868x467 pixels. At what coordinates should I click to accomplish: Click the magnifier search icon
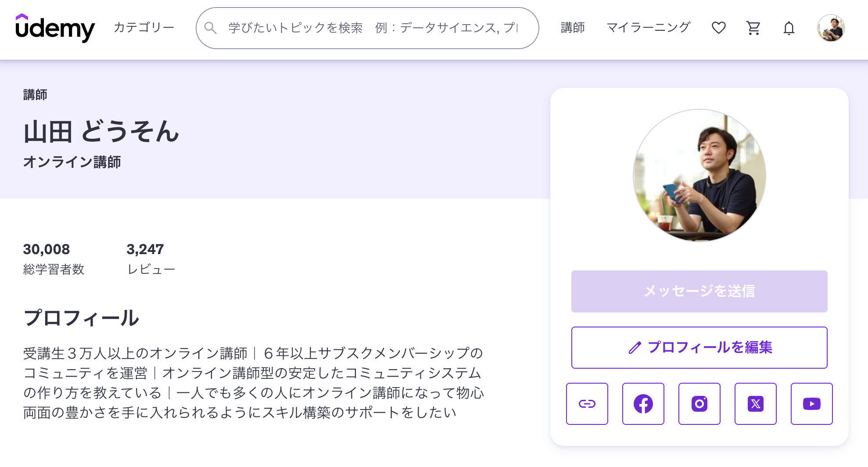pos(211,28)
